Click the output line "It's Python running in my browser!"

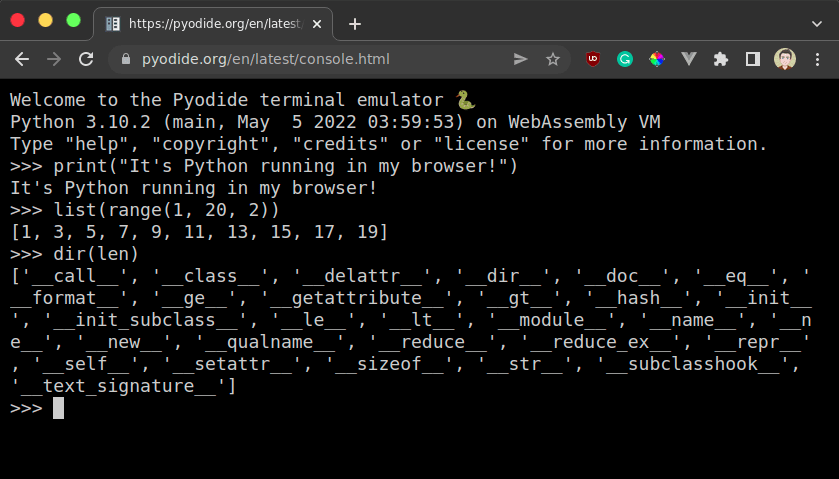click(194, 188)
